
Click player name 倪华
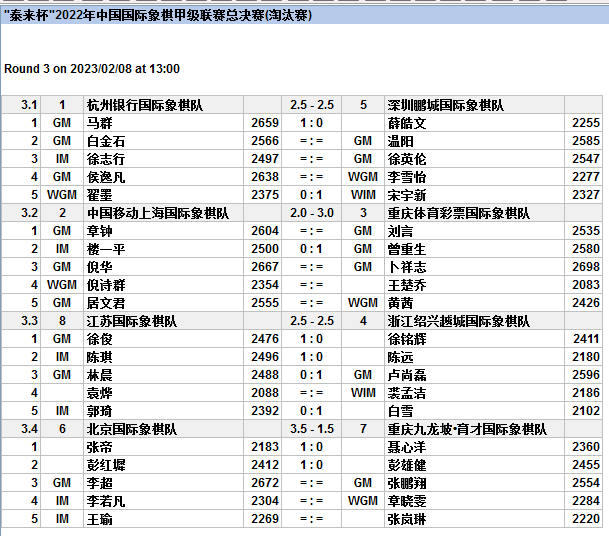click(99, 267)
